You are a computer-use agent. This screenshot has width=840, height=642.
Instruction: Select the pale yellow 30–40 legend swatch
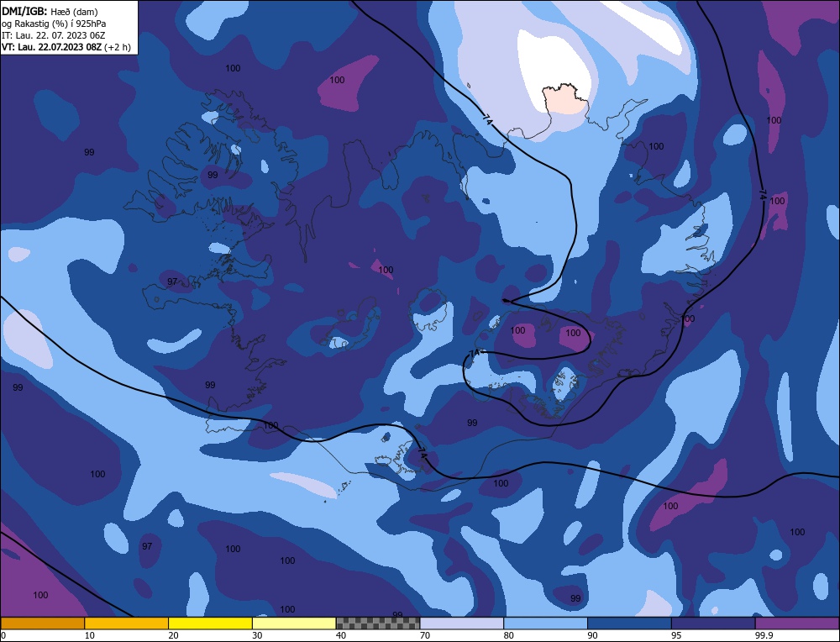pos(294,624)
